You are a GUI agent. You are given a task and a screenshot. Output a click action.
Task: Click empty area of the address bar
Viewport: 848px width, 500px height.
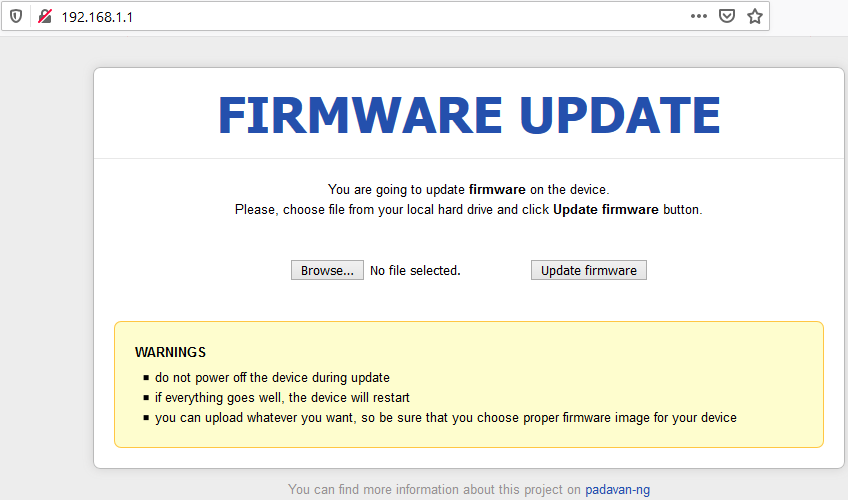pyautogui.click(x=406, y=17)
